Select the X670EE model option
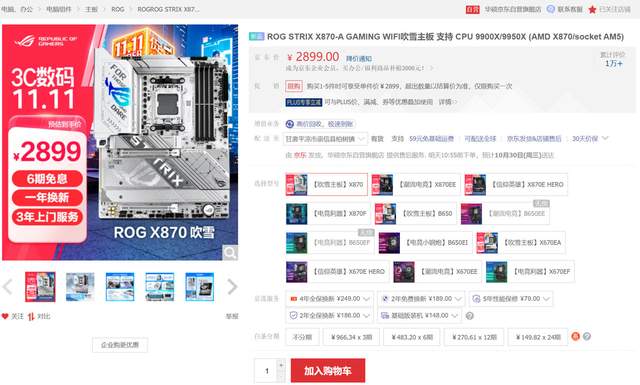This screenshot has width=640, height=385. point(437,272)
